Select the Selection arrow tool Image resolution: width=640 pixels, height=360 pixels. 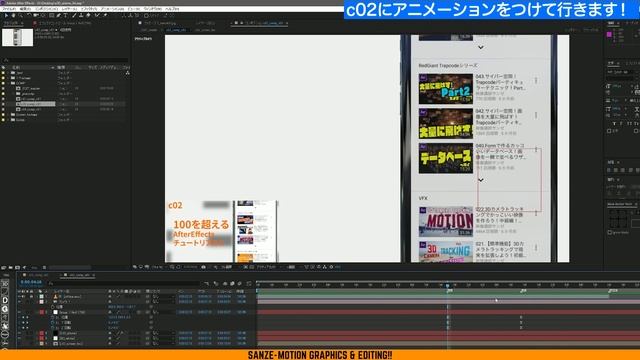click(x=6, y=16)
